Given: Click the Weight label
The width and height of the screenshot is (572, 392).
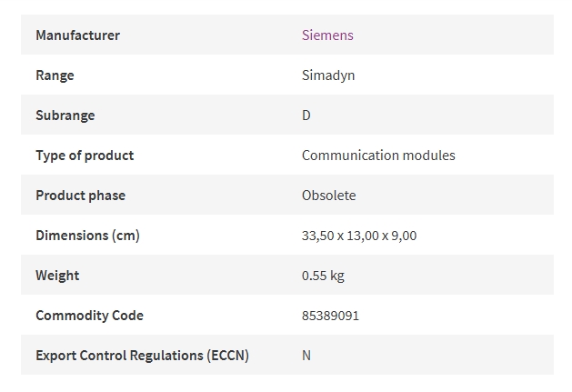Looking at the screenshot, I should click(x=57, y=276).
